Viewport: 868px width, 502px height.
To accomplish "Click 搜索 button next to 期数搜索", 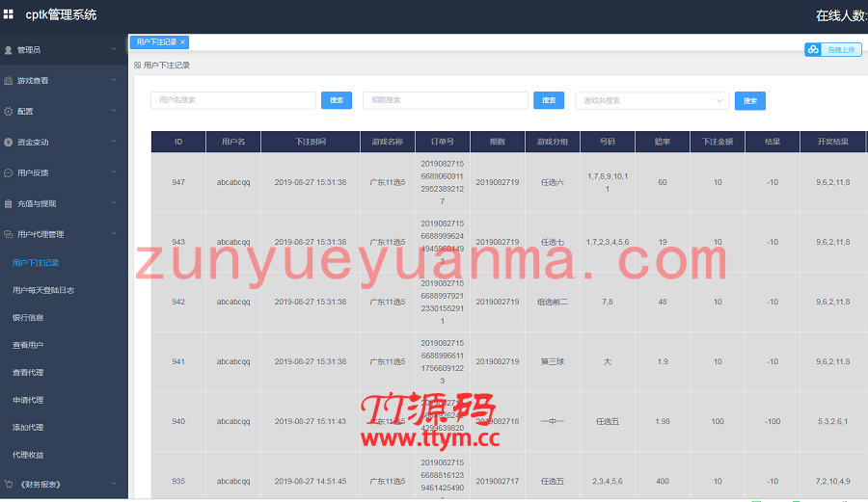I will click(549, 100).
